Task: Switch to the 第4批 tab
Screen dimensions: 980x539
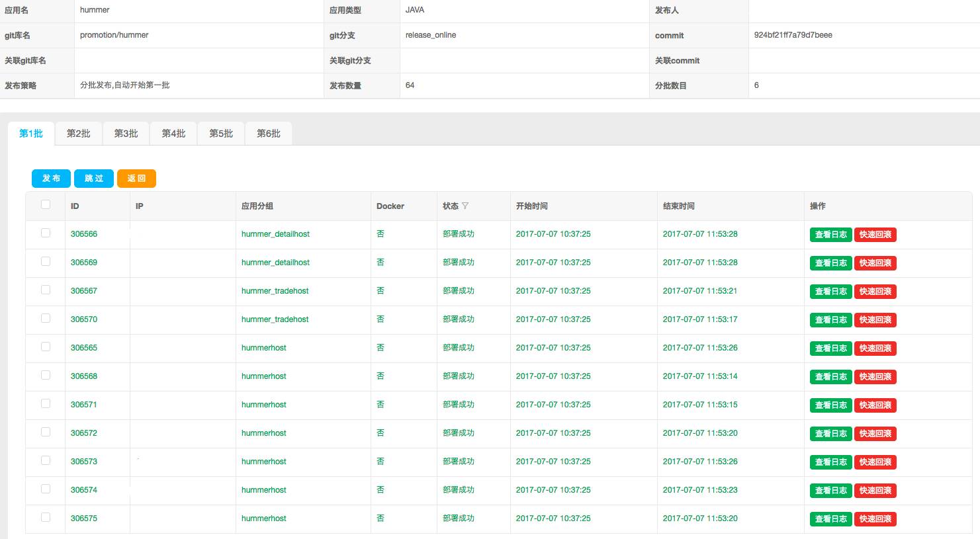Action: [x=174, y=134]
